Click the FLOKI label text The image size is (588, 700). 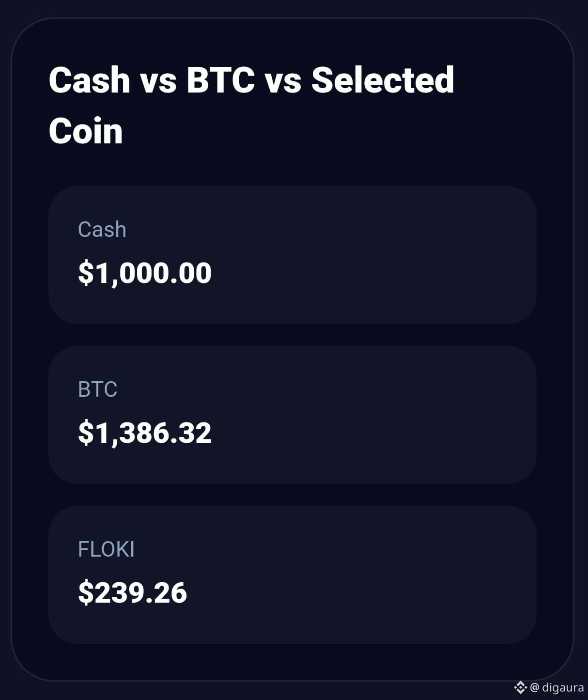pyautogui.click(x=106, y=549)
